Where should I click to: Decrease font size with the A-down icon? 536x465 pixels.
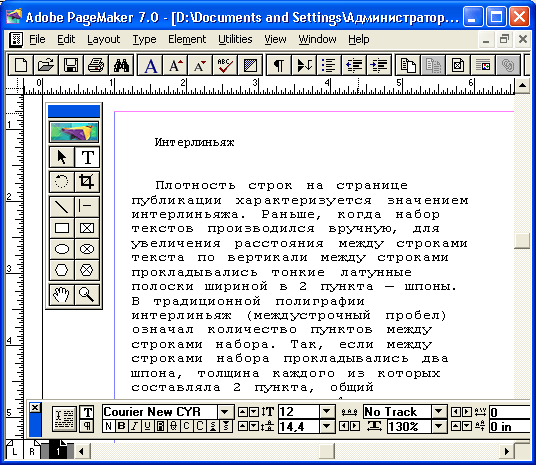click(200, 65)
